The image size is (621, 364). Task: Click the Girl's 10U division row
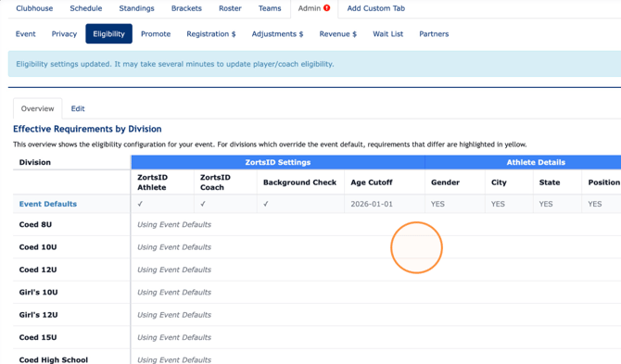pyautogui.click(x=317, y=292)
